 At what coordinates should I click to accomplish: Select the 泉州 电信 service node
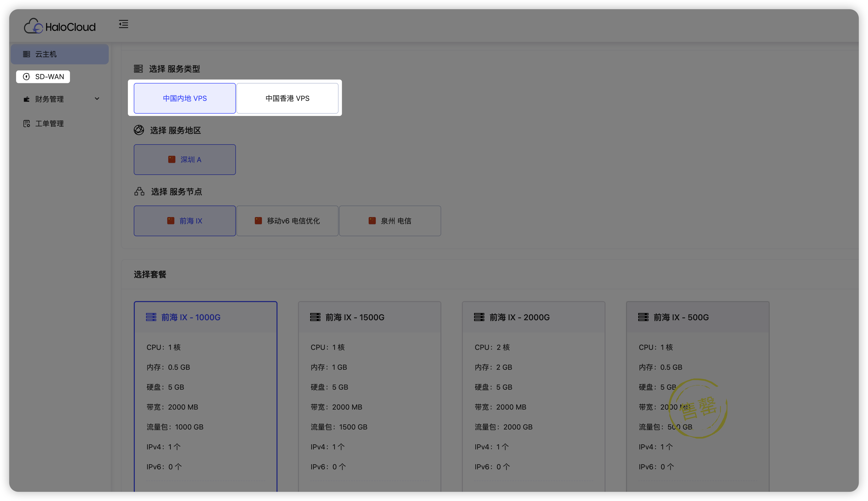390,221
